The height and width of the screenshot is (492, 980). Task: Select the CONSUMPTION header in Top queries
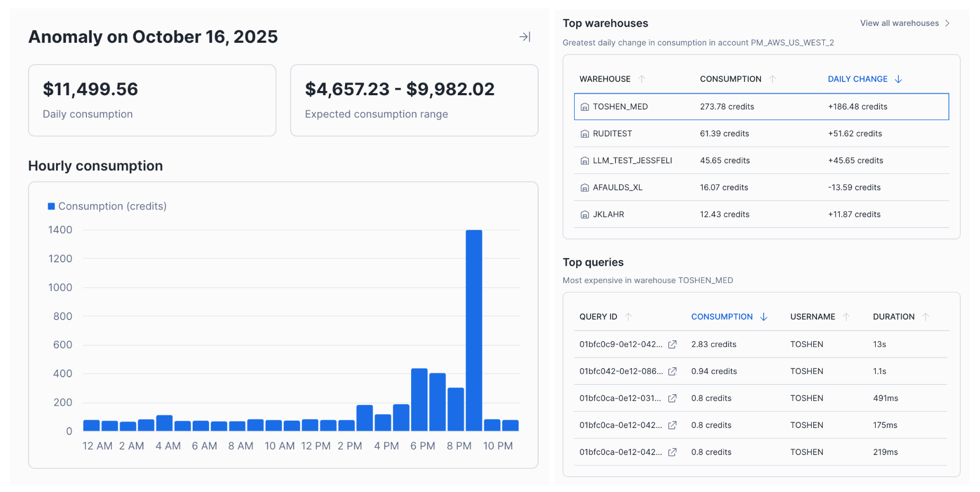722,316
